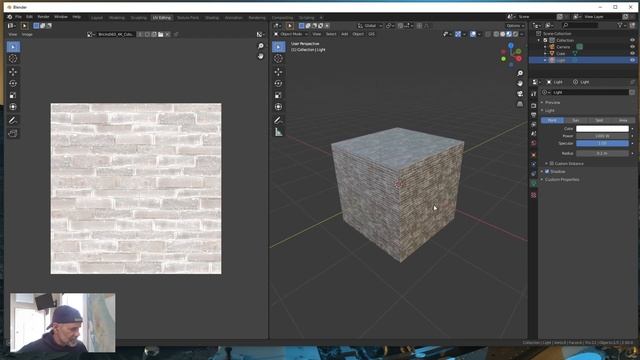Switch to material preview shading mode

[509, 34]
